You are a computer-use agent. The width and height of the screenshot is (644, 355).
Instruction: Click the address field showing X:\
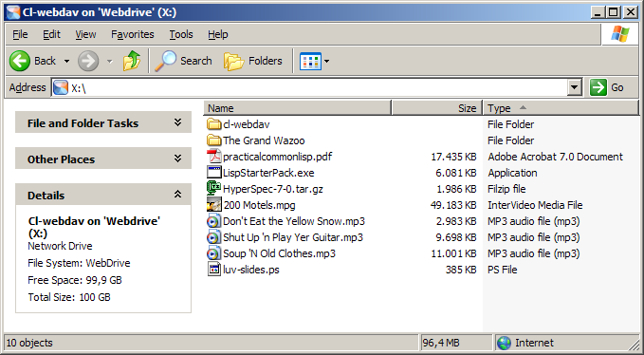pyautogui.click(x=310, y=87)
